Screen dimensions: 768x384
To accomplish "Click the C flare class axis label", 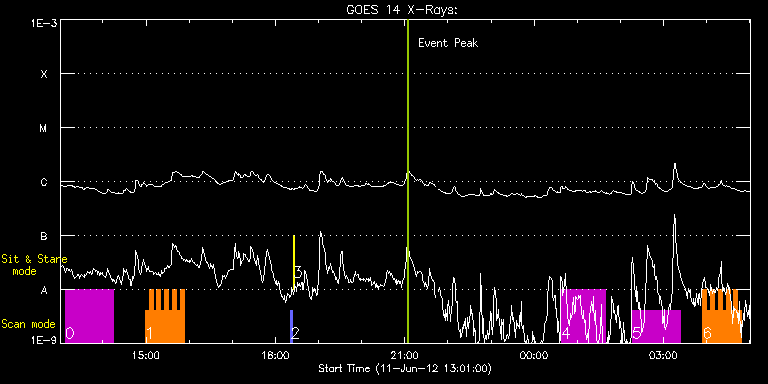I will 44,182.
